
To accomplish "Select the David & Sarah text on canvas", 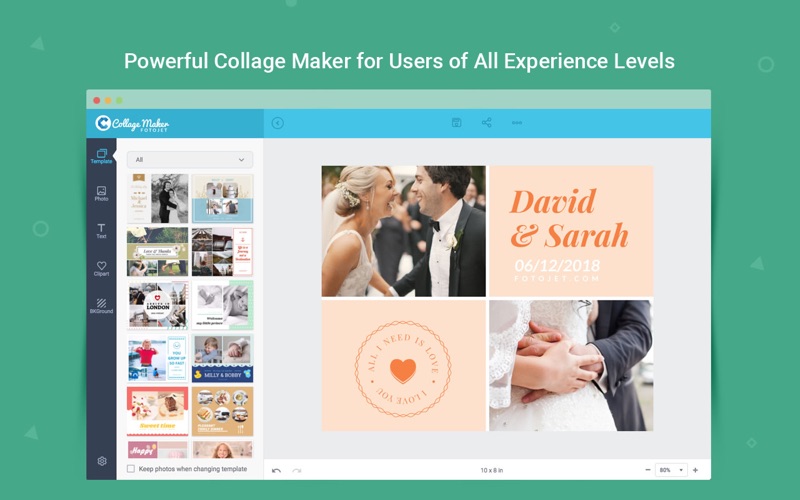I will pos(569,218).
